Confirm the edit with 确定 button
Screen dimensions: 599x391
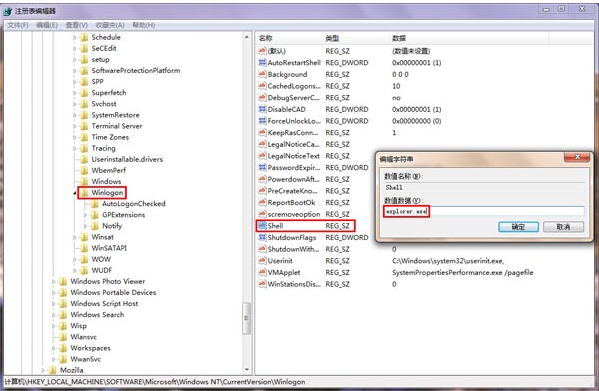point(518,227)
